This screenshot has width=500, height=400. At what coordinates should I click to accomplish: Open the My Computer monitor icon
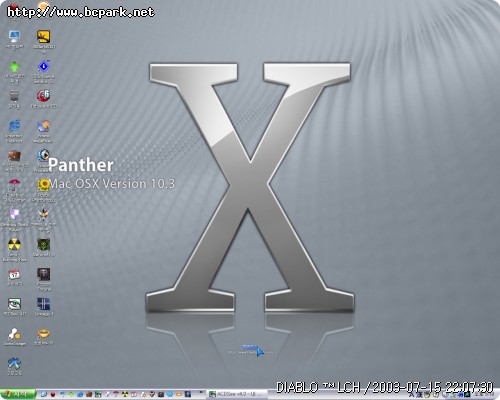pos(14,36)
